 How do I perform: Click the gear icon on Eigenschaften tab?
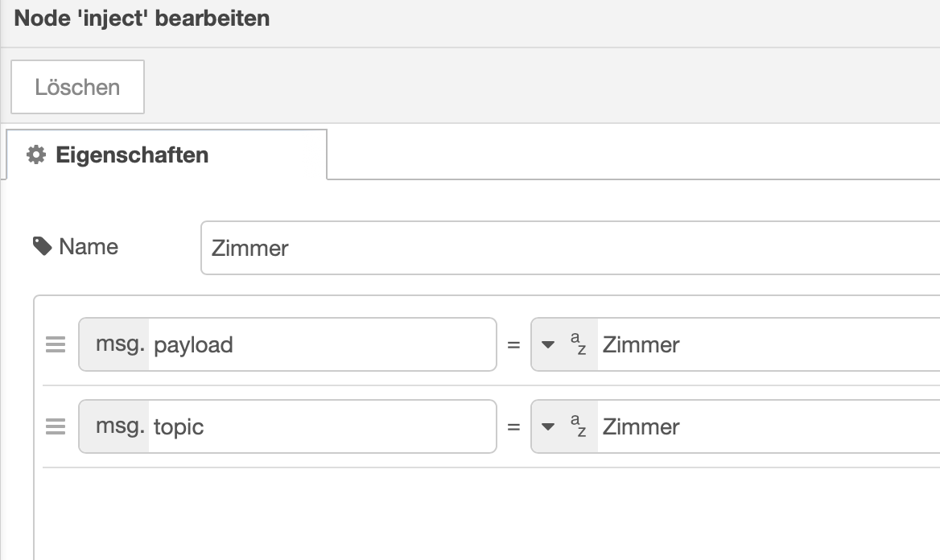tap(35, 154)
